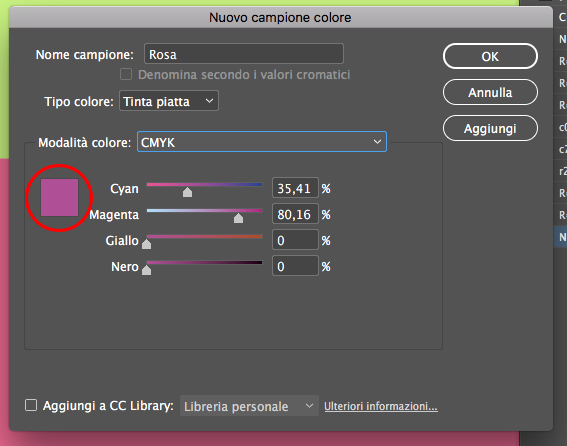Viewport: 567px width, 446px height.
Task: Click the Nome campione text field
Action: click(x=244, y=54)
